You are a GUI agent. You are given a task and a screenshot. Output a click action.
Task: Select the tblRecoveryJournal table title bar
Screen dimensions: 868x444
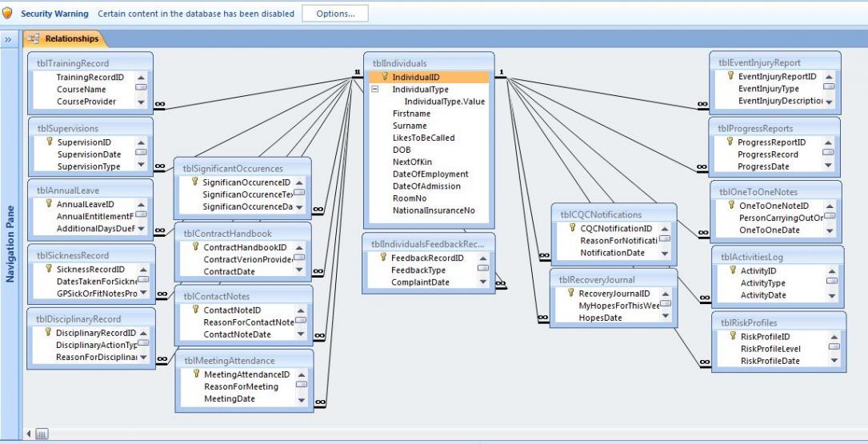(x=614, y=279)
